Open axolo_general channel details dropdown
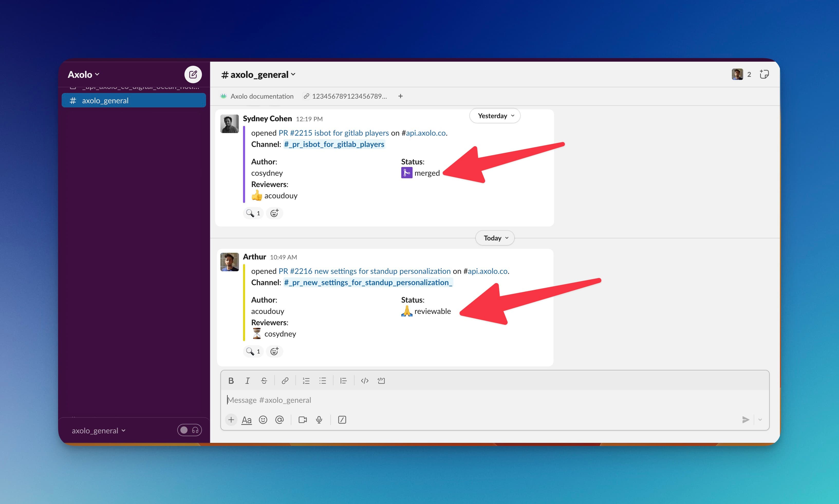 pos(258,74)
